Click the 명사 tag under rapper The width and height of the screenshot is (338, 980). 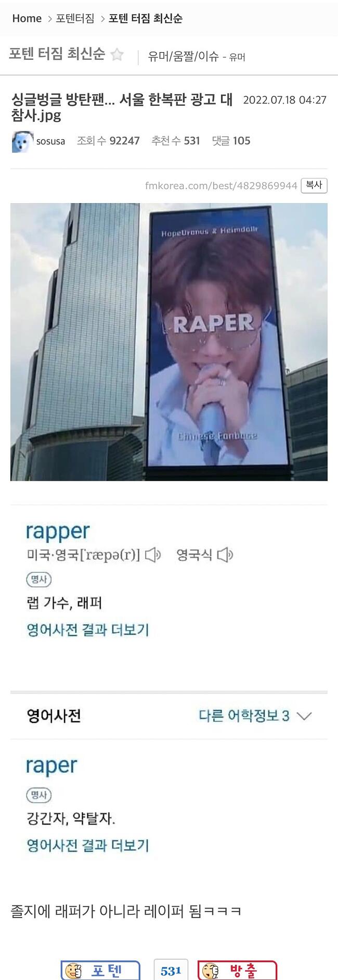(39, 580)
